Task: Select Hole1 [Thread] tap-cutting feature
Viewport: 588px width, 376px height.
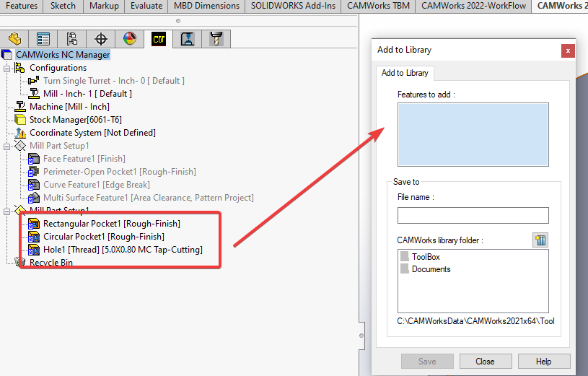Action: pos(123,250)
